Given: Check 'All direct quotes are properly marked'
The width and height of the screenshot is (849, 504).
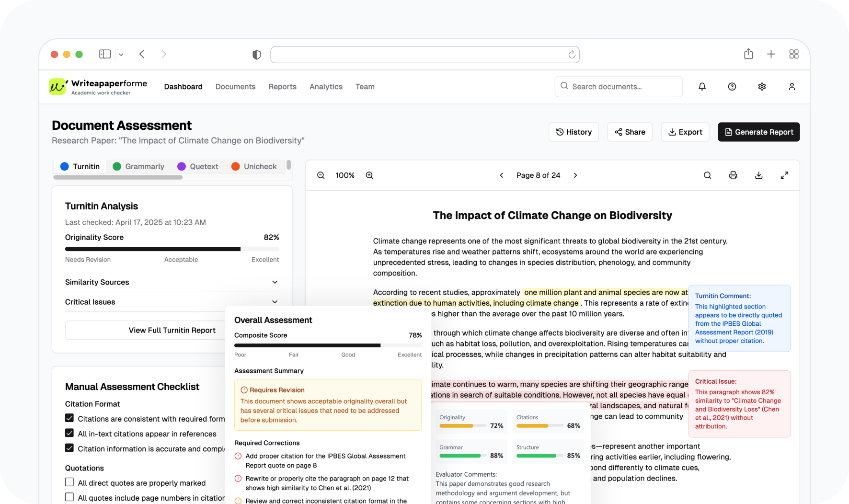Looking at the screenshot, I should pos(69,483).
